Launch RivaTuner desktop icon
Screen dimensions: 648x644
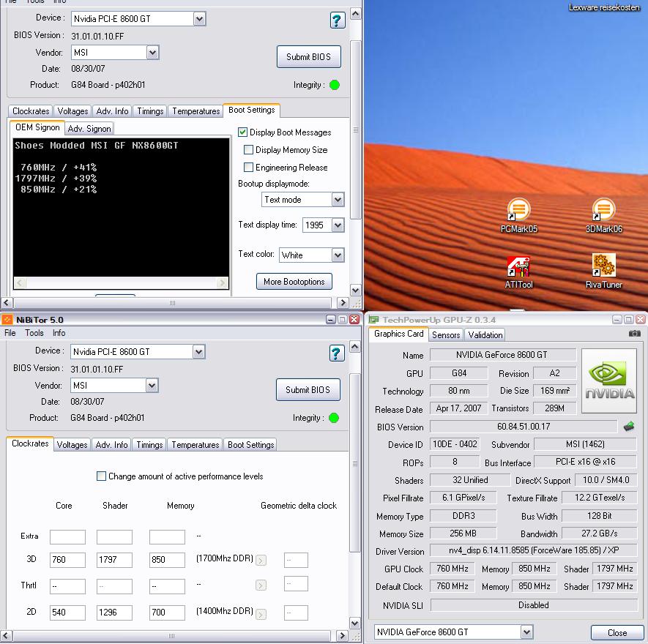pos(603,272)
